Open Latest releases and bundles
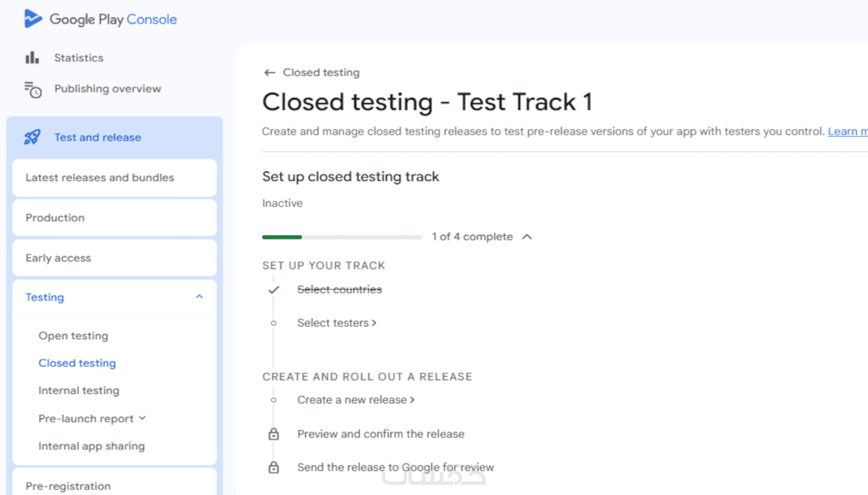 click(x=100, y=178)
